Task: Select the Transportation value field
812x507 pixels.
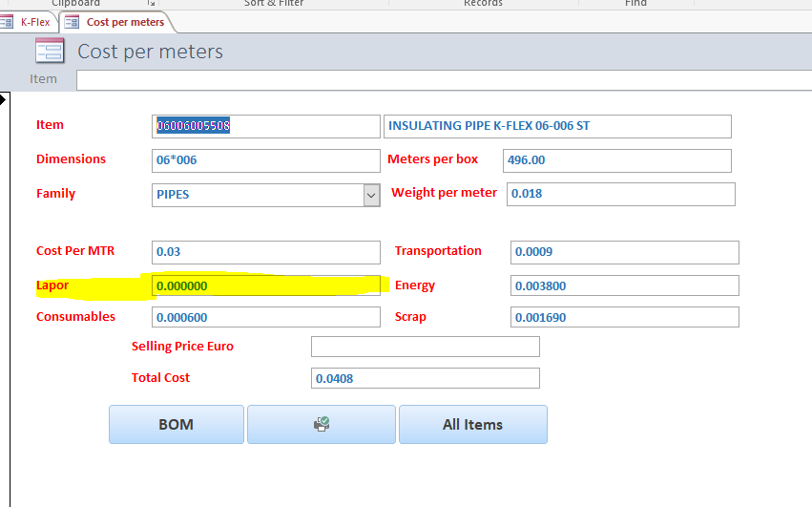Action: pyautogui.click(x=624, y=252)
